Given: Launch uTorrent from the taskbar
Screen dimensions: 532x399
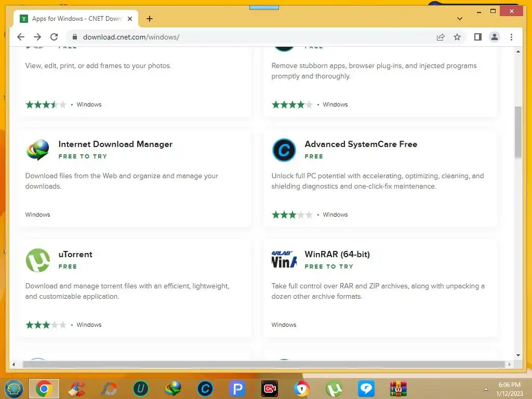Looking at the screenshot, I should [334, 389].
